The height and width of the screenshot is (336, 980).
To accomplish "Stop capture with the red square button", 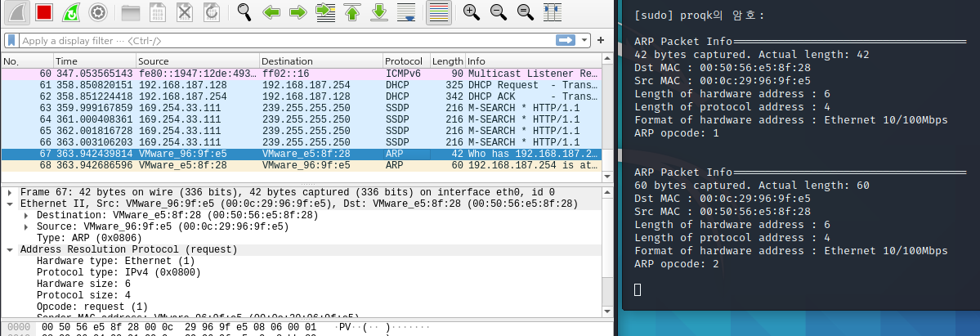I will 44,12.
